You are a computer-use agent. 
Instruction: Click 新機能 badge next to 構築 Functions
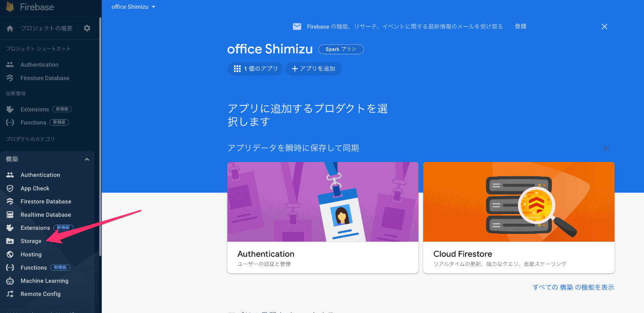pyautogui.click(x=60, y=267)
